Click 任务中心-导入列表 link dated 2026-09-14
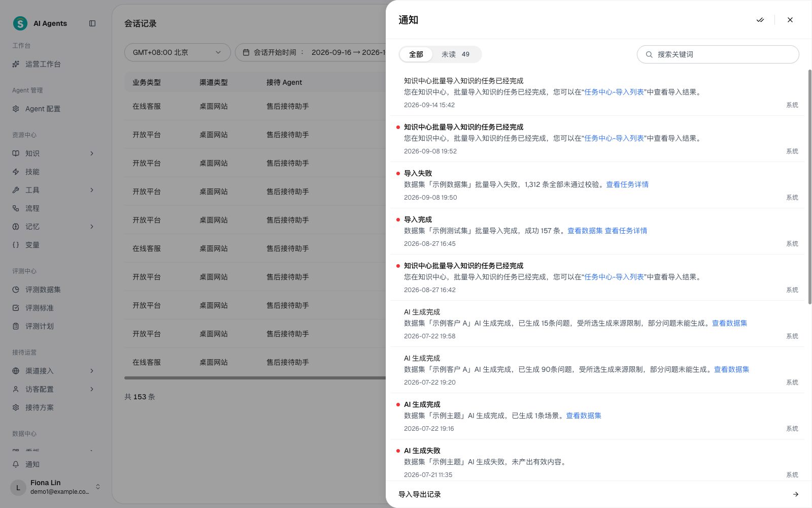The height and width of the screenshot is (508, 812). (x=614, y=92)
